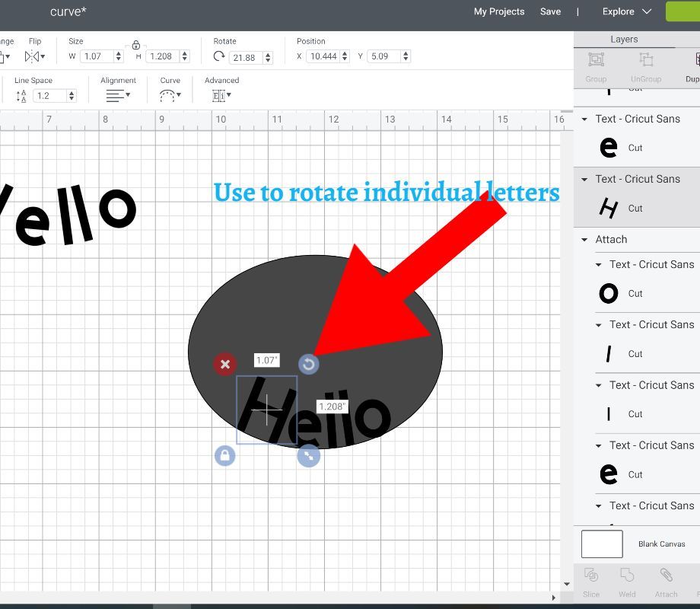Click the lock handle below the selection
The image size is (700, 609).
(x=225, y=456)
